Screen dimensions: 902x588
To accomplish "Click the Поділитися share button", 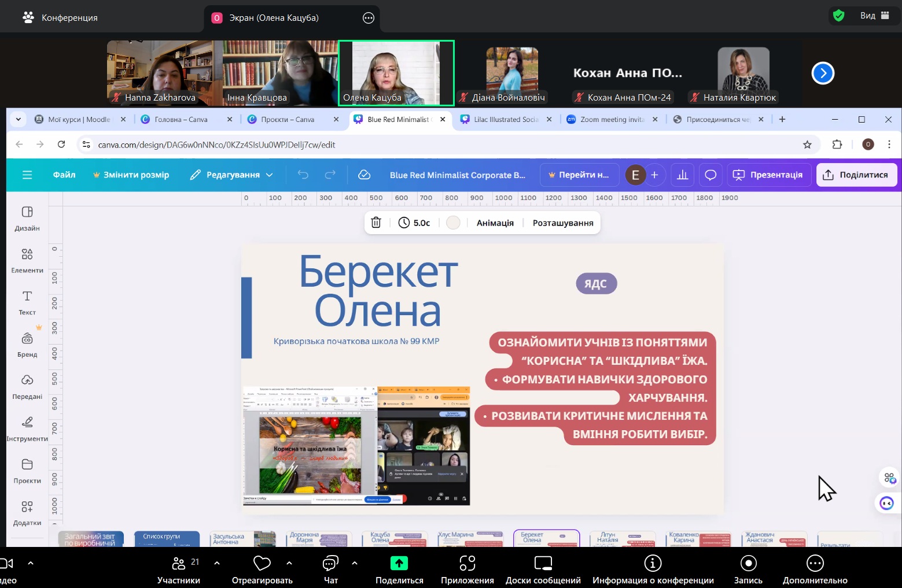I will (x=856, y=175).
